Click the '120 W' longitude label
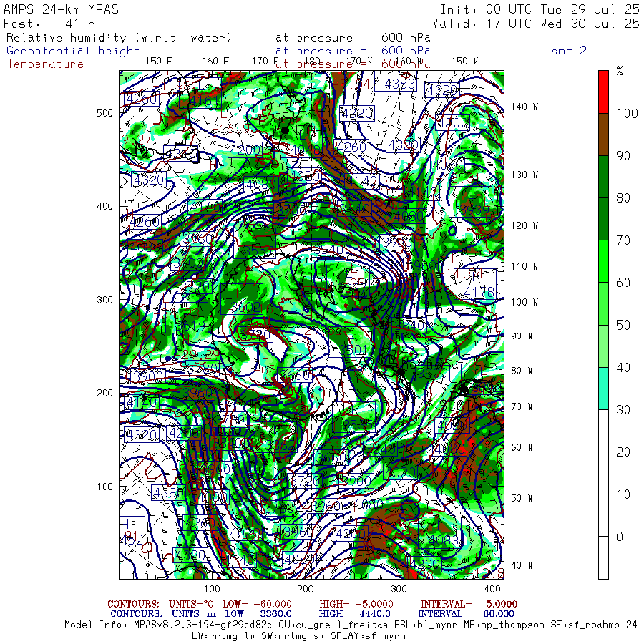This screenshot has height=644, width=644. click(x=524, y=226)
